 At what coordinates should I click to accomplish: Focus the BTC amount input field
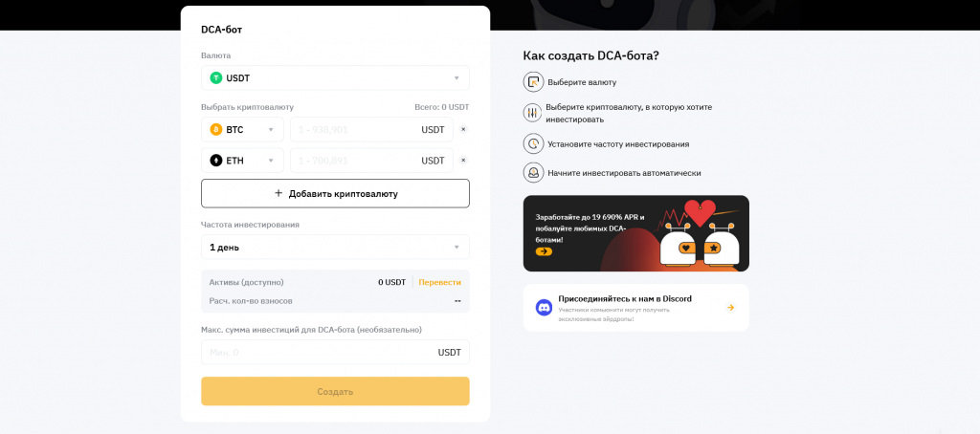click(354, 129)
